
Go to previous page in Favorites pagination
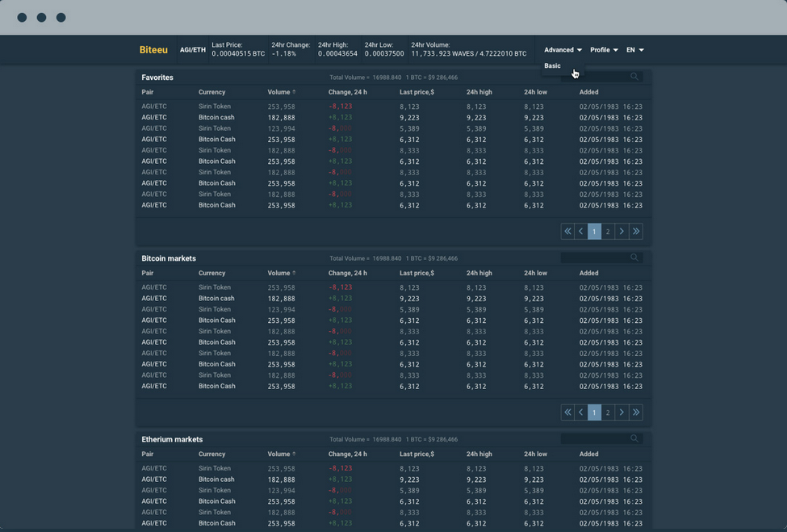(580, 232)
